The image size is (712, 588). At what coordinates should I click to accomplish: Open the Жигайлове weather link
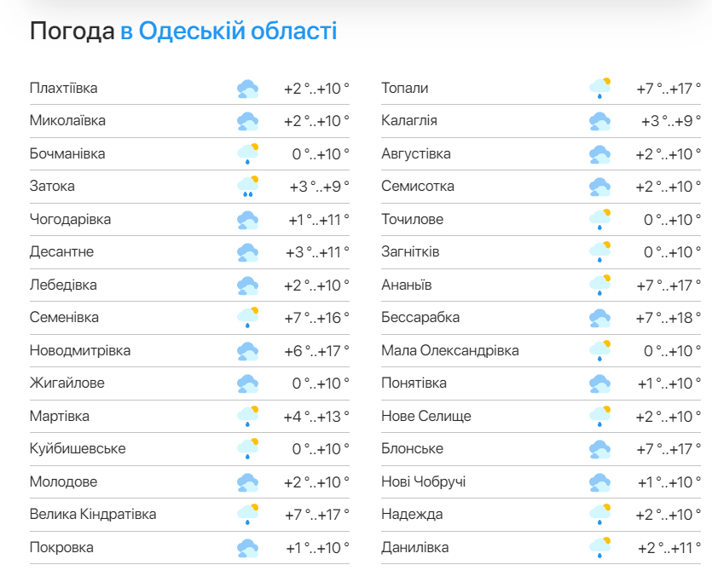[67, 383]
